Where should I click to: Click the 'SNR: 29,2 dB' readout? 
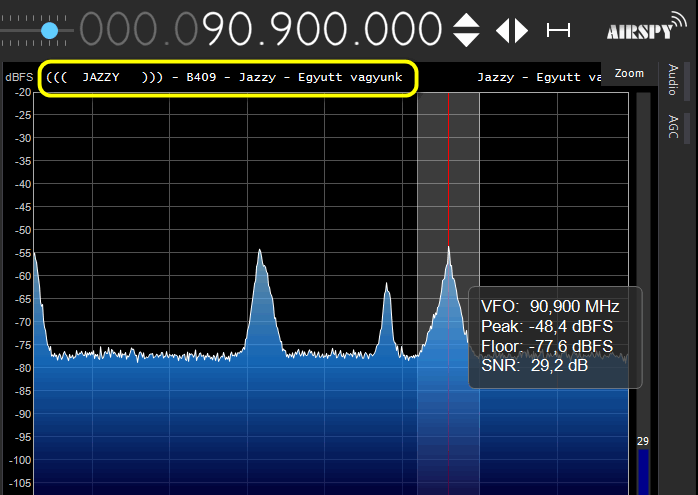click(534, 366)
